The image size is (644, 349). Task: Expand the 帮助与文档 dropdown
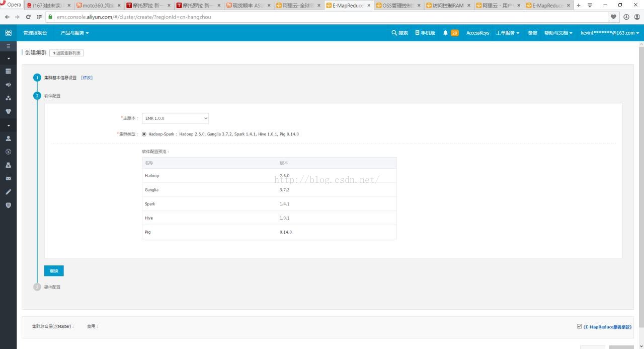558,33
